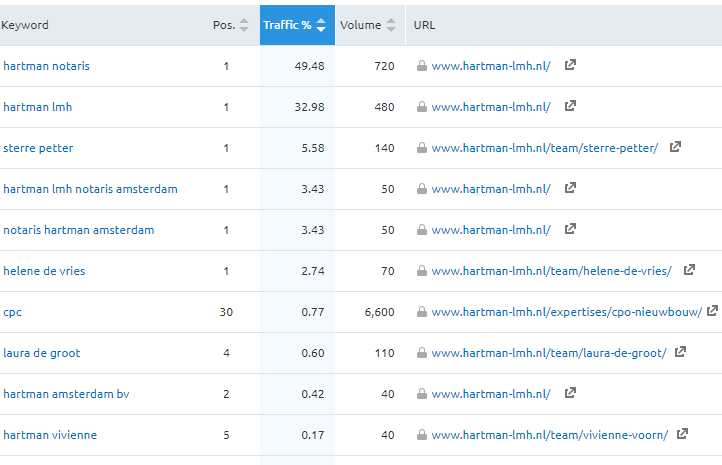Open external link icon for vivienne-voorn URL
722x465 pixels.
(x=683, y=435)
